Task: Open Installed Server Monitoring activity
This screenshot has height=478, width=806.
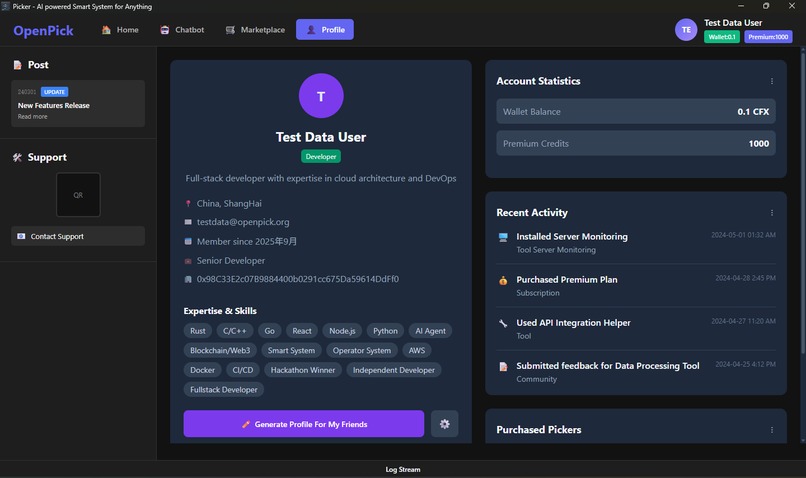Action: 636,243
